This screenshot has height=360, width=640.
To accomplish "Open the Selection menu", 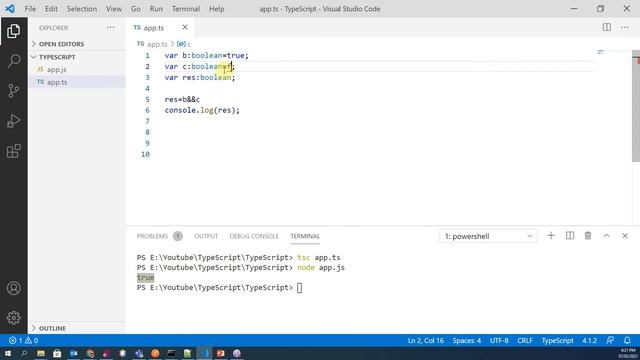I will pyautogui.click(x=82, y=9).
